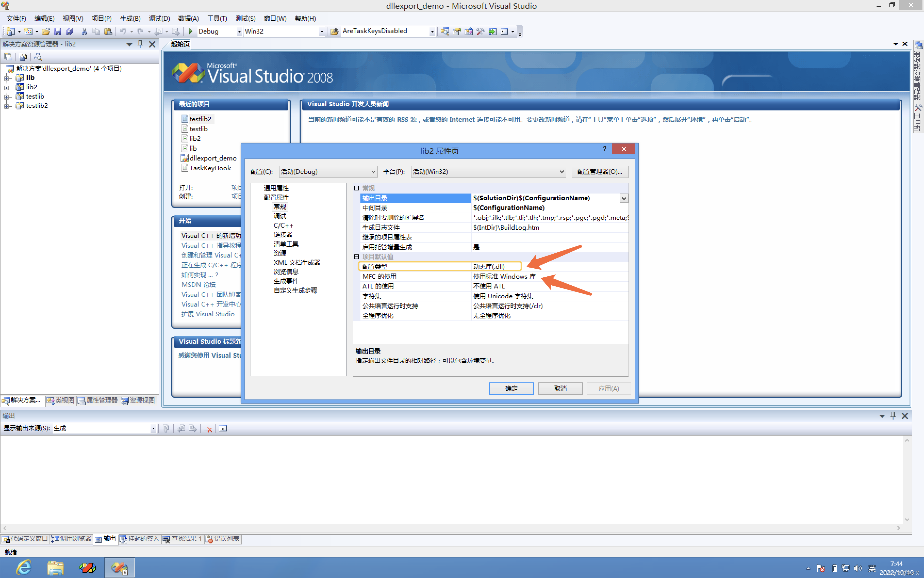Screen dimensions: 924x578
Task: Open 配置管理器(O)... configuration manager
Action: [600, 172]
